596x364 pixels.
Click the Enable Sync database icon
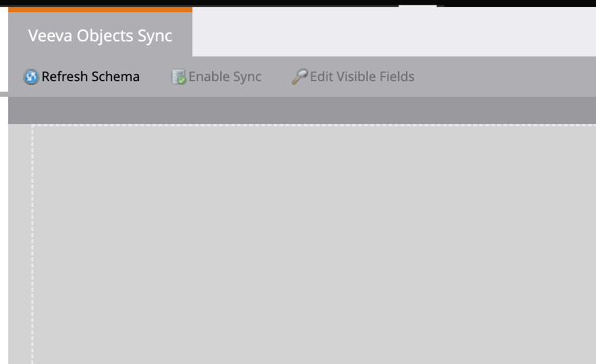coord(178,77)
